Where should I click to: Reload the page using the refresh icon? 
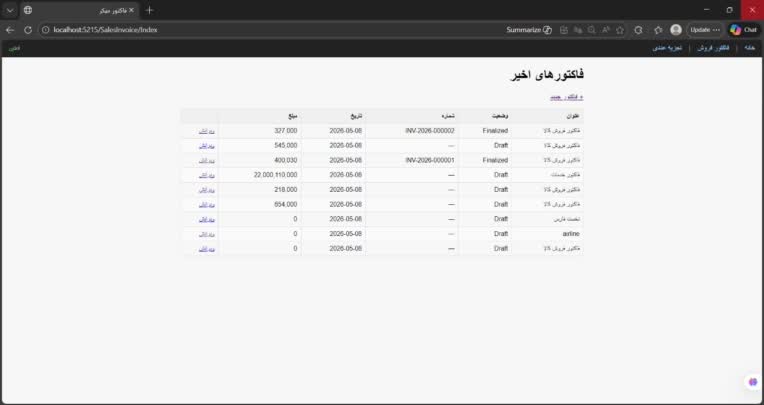(28, 30)
